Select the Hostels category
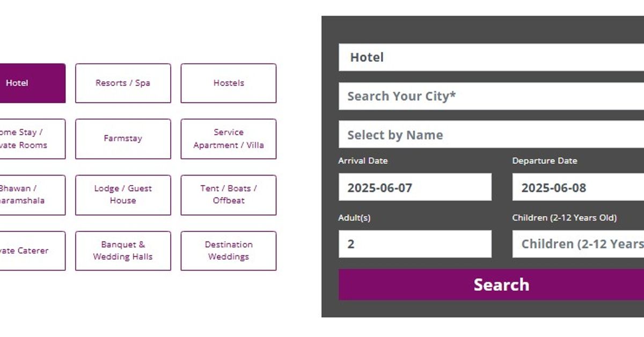 229,83
